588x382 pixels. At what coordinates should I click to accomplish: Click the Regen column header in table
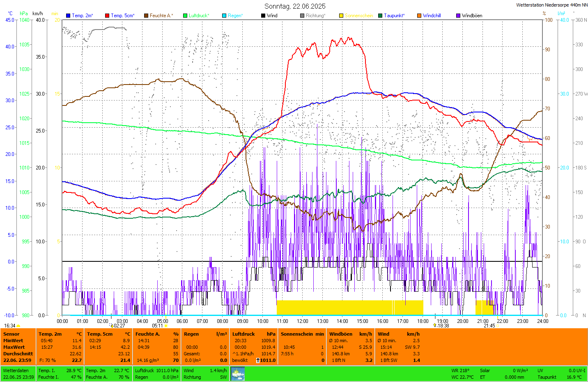[191, 334]
